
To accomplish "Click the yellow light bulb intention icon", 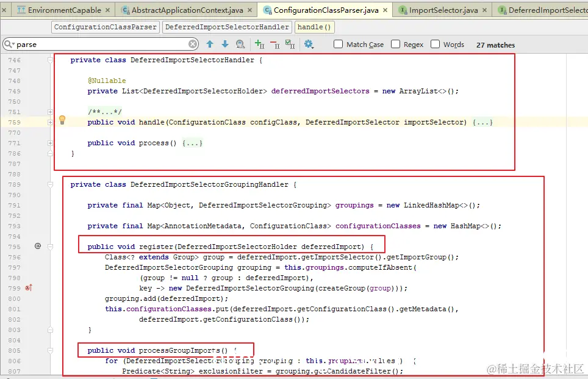I will (62, 120).
